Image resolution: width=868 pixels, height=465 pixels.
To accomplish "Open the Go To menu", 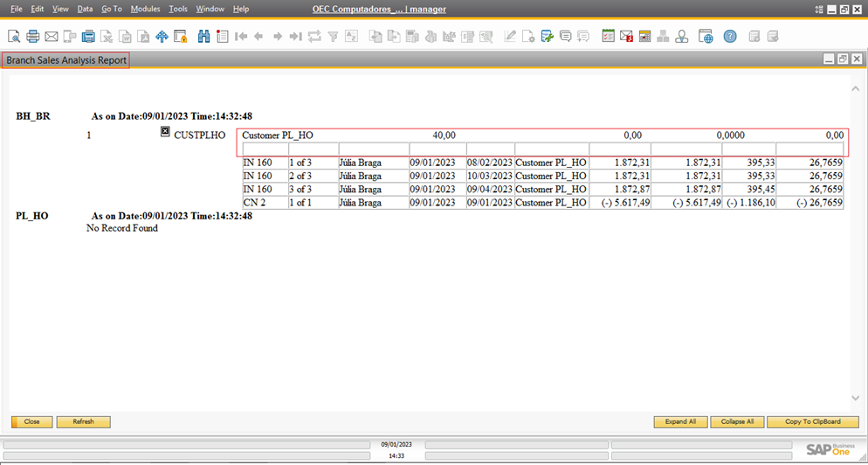I will pos(111,9).
